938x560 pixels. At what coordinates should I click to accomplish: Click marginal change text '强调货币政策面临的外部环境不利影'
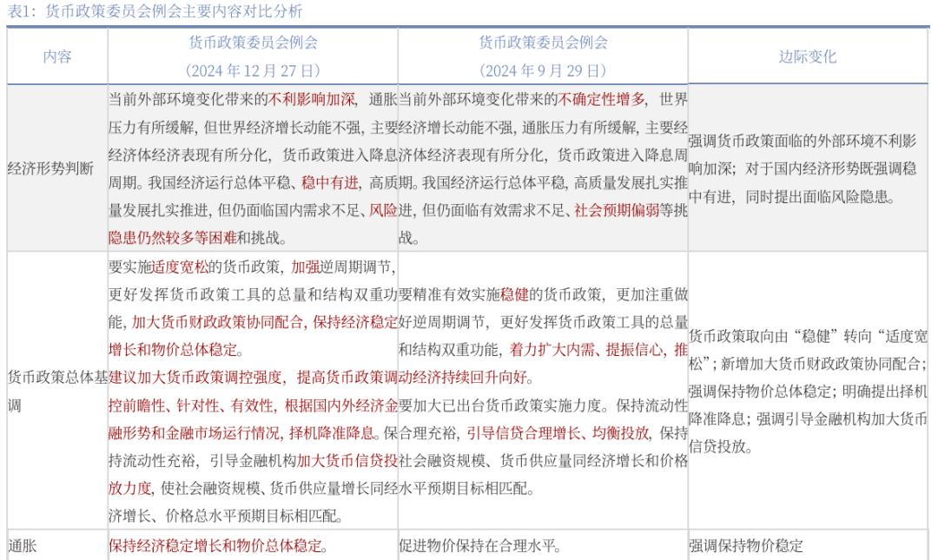803,142
